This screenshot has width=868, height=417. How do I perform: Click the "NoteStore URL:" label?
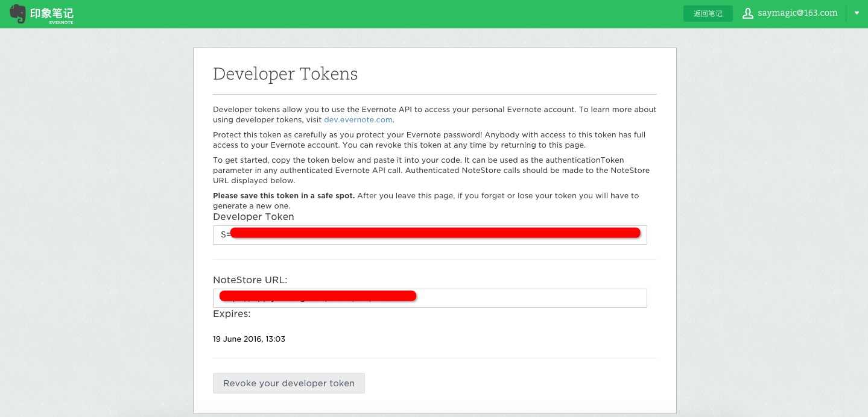pos(250,280)
